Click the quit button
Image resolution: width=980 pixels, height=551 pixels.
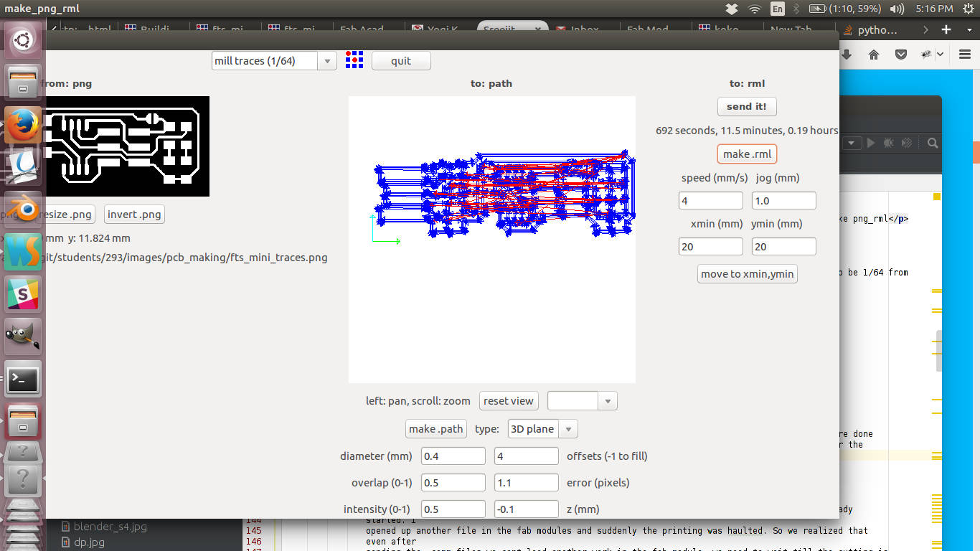click(x=401, y=61)
